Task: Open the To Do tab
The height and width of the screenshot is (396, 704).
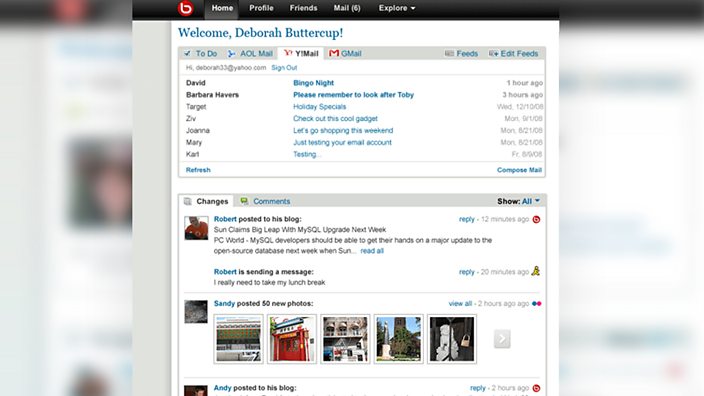Action: click(200, 53)
